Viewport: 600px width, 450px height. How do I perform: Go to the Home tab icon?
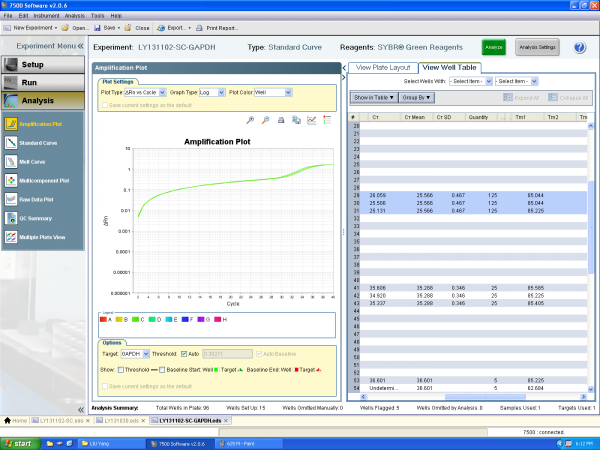tap(7, 421)
